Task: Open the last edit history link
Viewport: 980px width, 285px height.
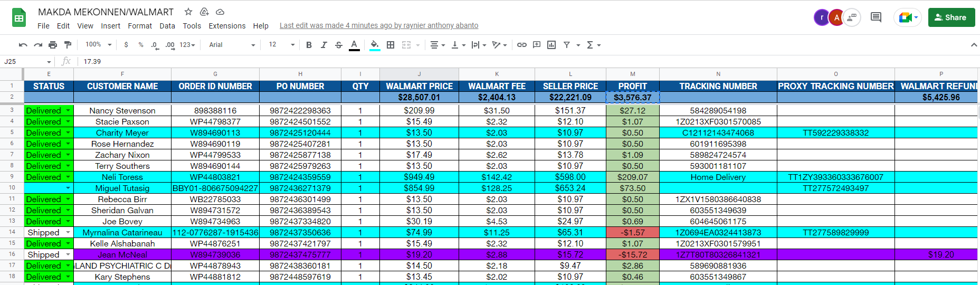Action: pos(379,25)
